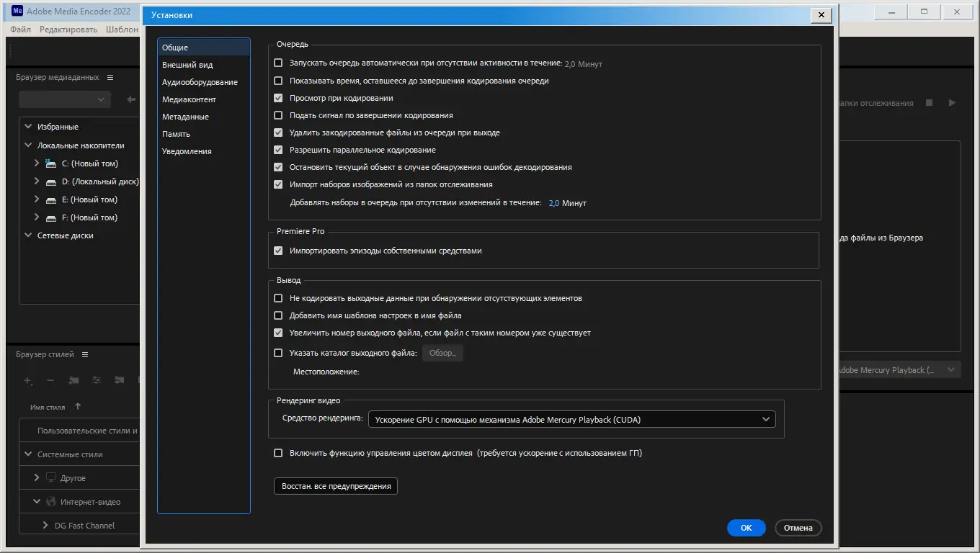Select the Общие settings category
This screenshot has width=980, height=553.
click(x=204, y=48)
